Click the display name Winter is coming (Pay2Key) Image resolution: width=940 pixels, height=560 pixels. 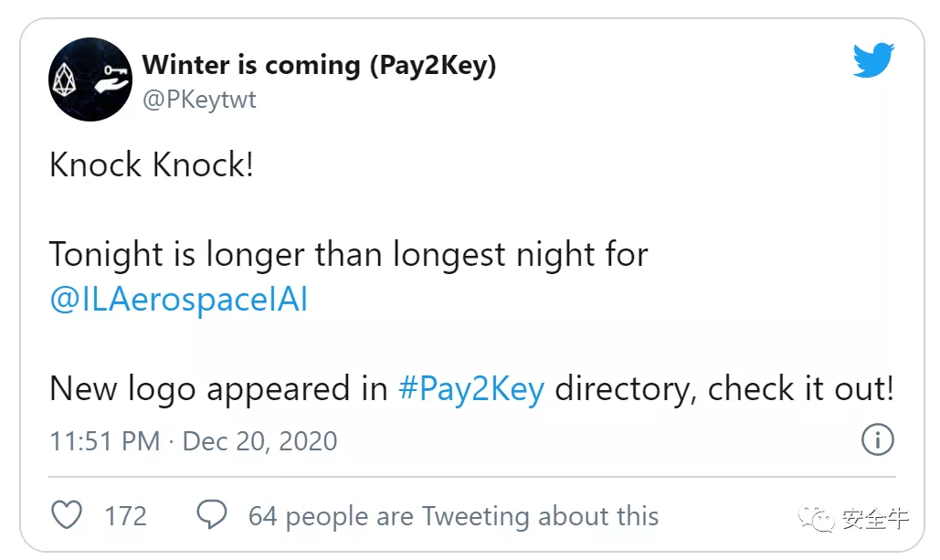(319, 65)
